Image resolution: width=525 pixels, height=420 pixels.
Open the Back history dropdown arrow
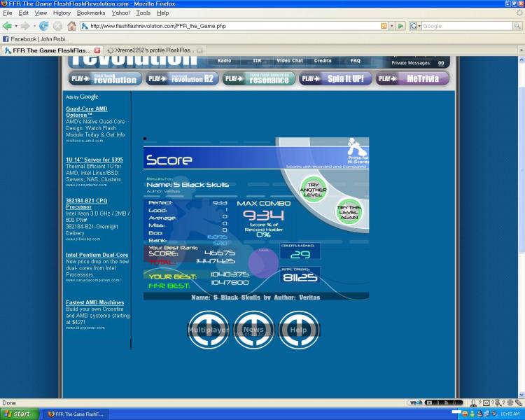tap(15, 26)
